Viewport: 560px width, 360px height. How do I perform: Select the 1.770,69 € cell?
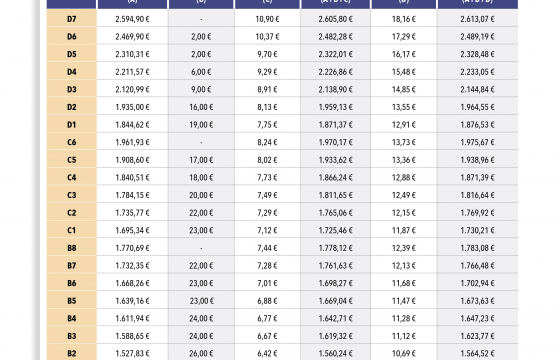tap(132, 248)
